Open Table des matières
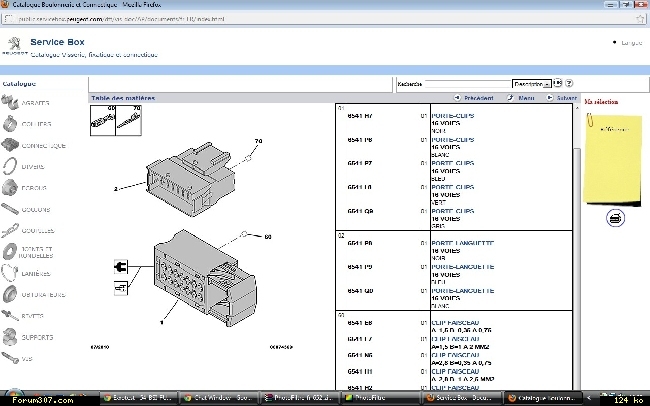Viewport: 650px width, 406px height. click(123, 98)
